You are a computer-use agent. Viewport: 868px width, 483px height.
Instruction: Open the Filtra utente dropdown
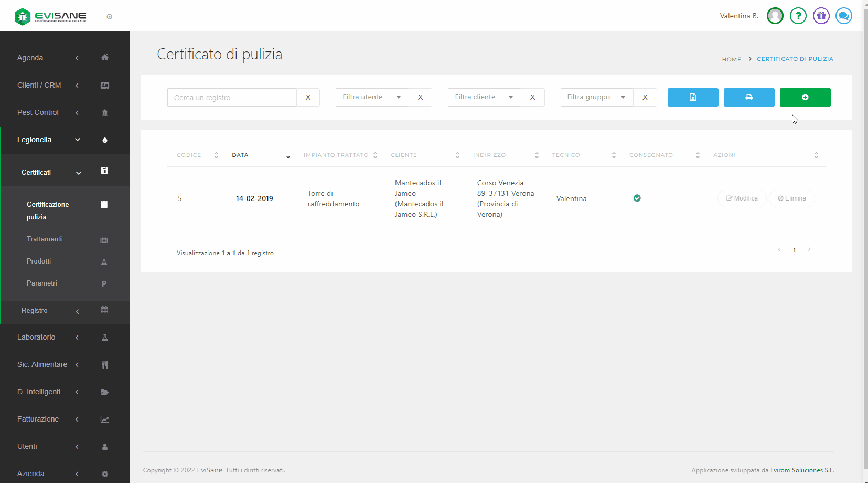pyautogui.click(x=372, y=97)
